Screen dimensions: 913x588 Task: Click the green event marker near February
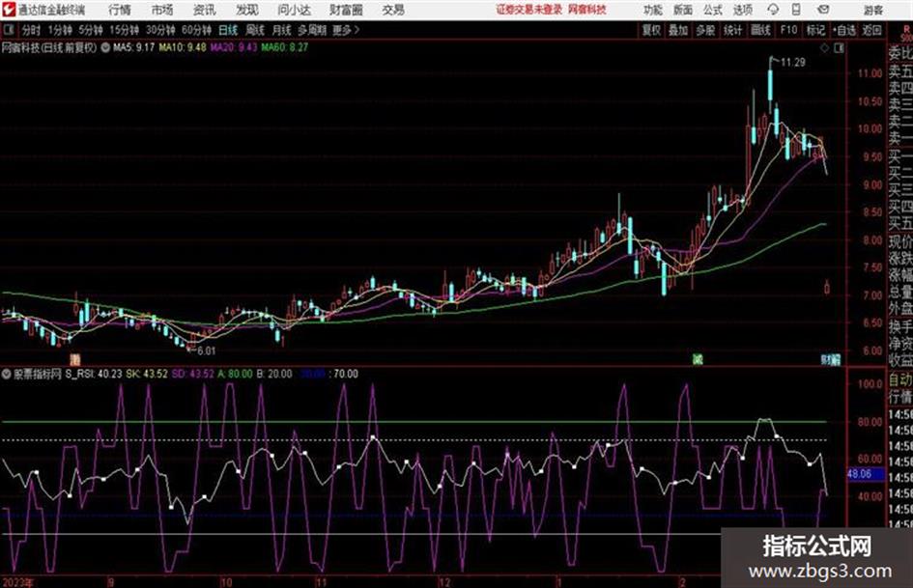(x=698, y=359)
